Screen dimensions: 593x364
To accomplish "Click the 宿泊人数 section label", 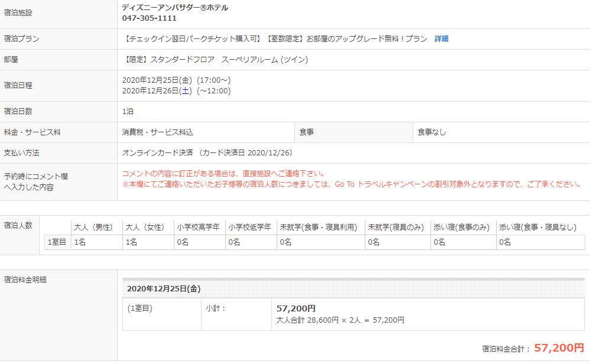I will click(x=18, y=226).
